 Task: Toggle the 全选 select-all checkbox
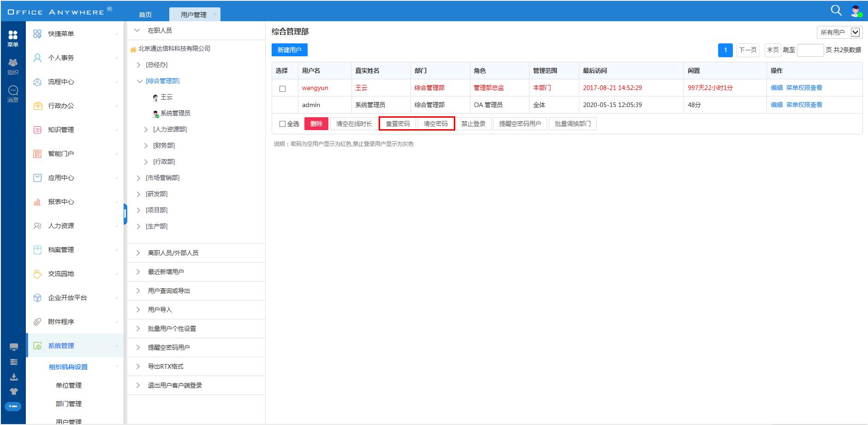coord(282,124)
